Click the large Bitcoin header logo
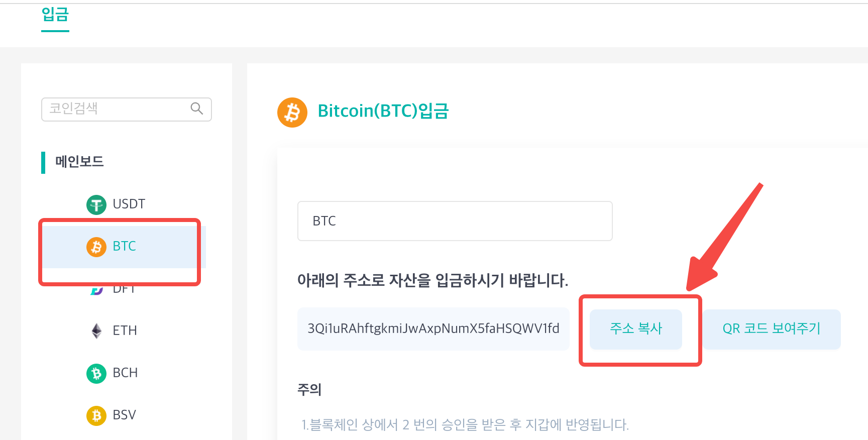 292,113
